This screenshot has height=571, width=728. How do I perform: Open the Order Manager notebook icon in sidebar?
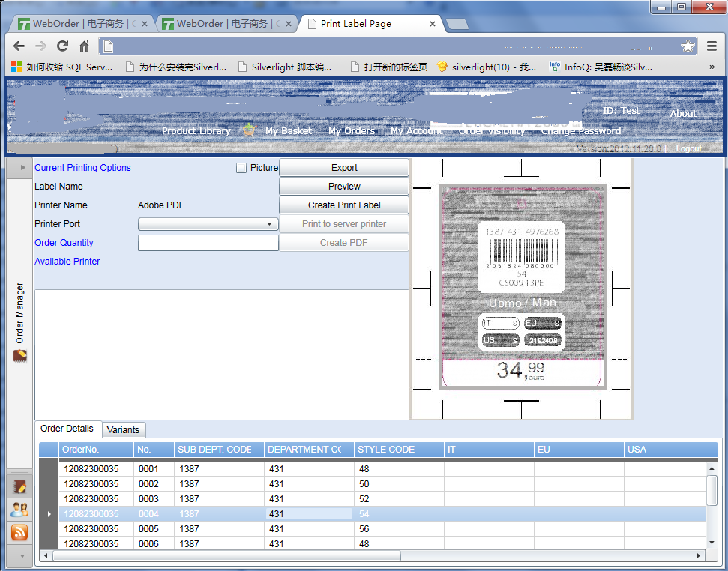click(x=19, y=487)
